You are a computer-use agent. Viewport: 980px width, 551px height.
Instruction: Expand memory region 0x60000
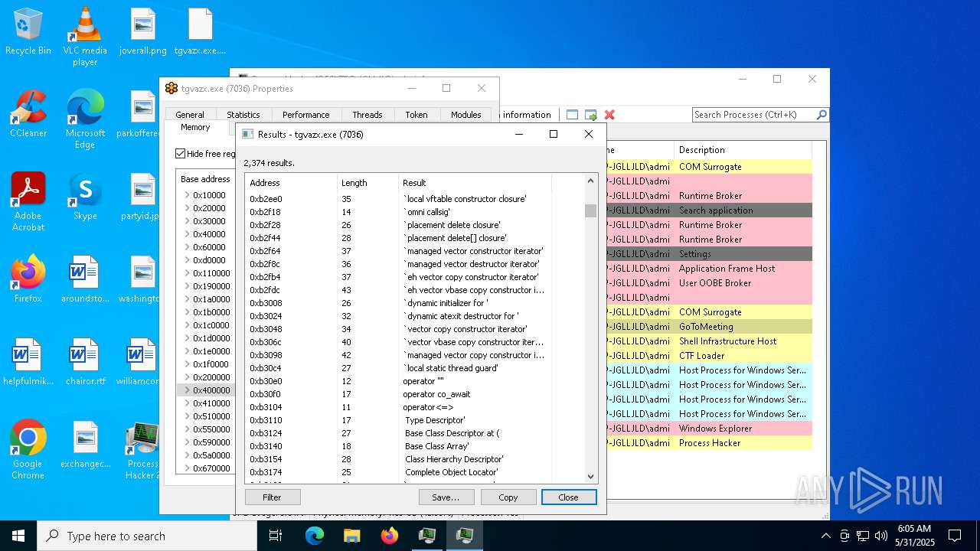[187, 247]
